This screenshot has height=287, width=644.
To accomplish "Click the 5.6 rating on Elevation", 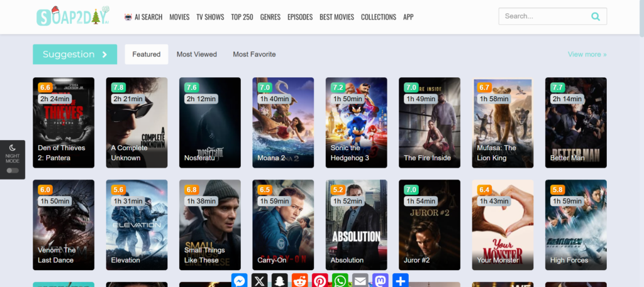I will pos(118,190).
